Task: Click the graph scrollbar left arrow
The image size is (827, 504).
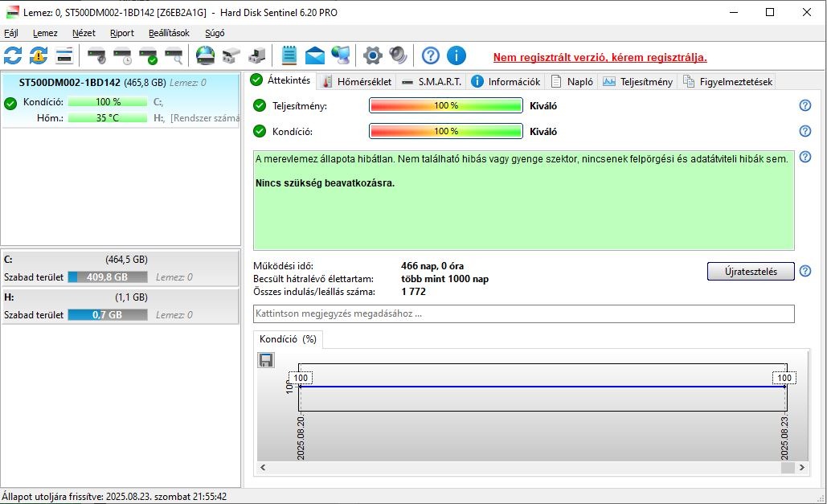Action: click(x=263, y=468)
